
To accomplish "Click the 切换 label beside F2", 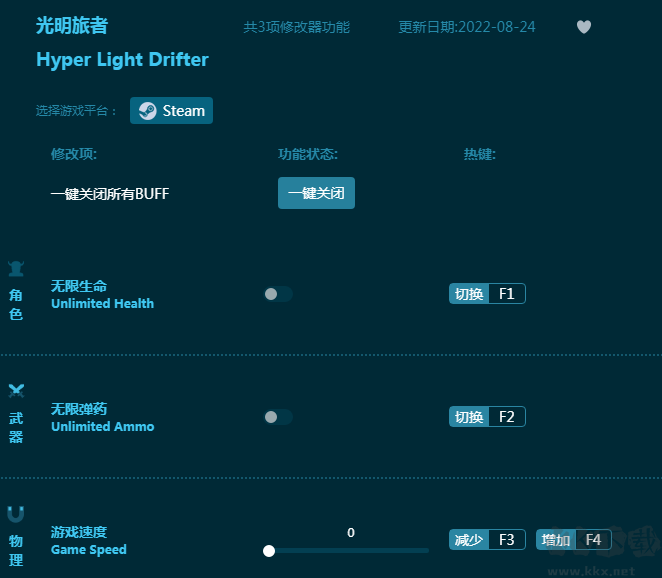I will (x=469, y=417).
